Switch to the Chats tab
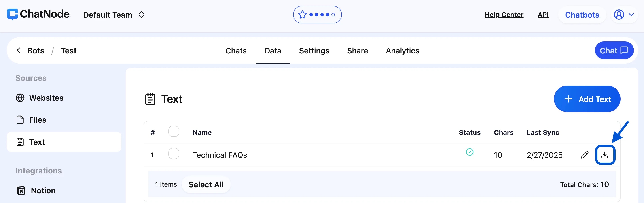The width and height of the screenshot is (644, 203). click(x=236, y=51)
